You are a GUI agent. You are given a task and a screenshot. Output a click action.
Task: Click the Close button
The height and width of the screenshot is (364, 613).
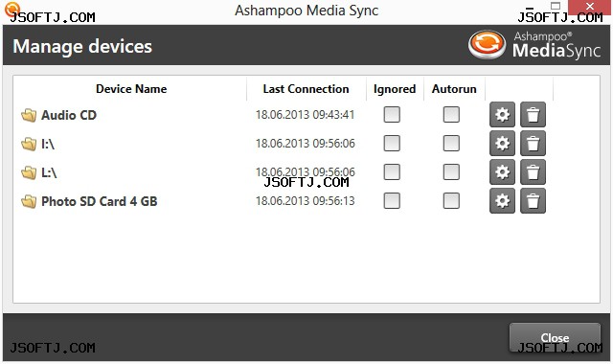point(555,337)
